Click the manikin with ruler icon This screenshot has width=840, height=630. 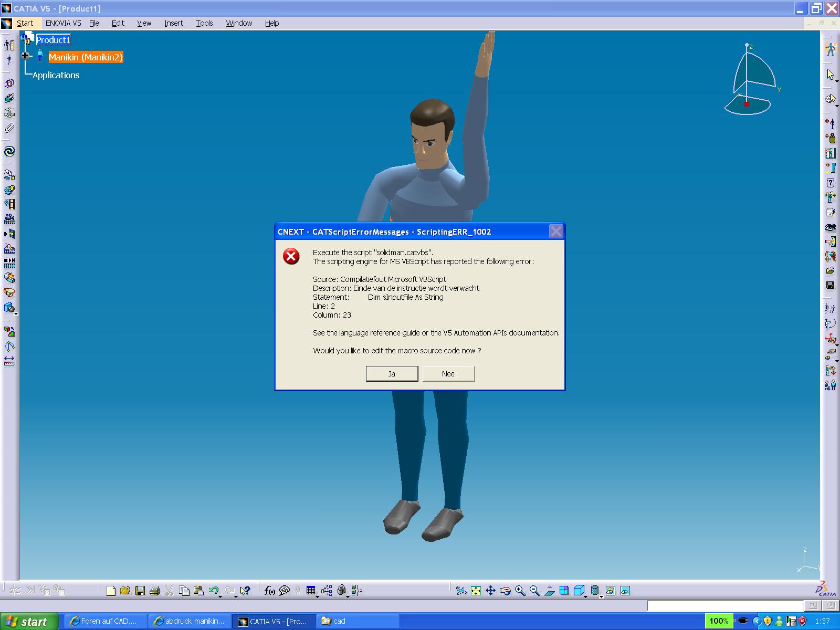(9, 45)
